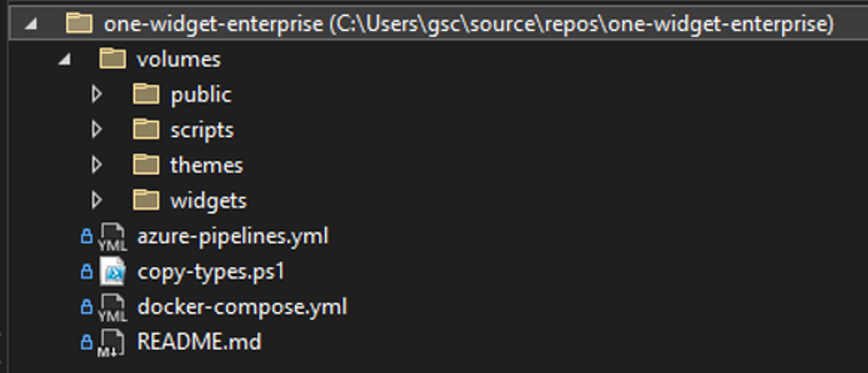This screenshot has width=868, height=373.
Task: Click the YML icon of azure-pipelines.yml
Action: (112, 237)
